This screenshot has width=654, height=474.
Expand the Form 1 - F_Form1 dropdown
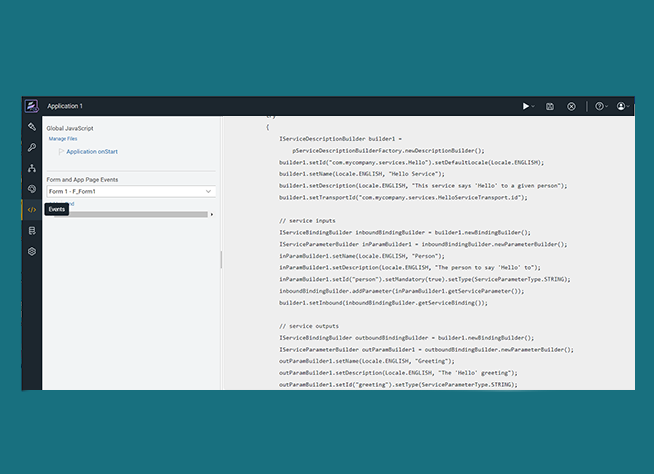pos(131,192)
